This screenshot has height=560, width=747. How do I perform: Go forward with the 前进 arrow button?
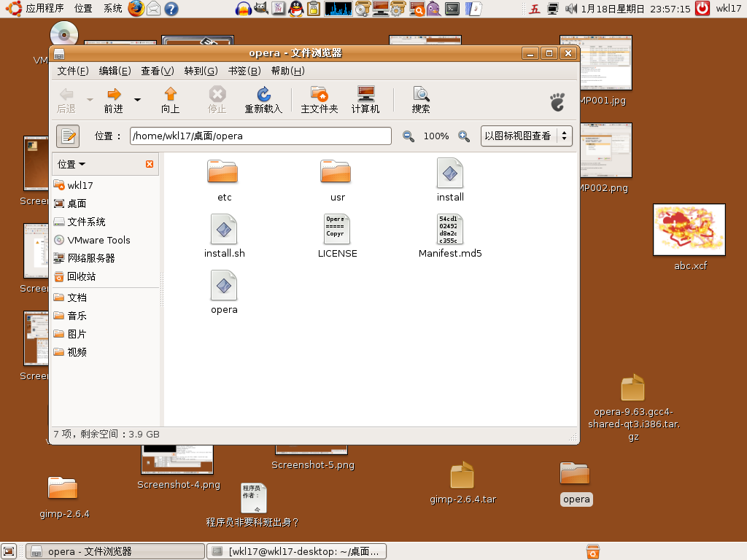pos(113,101)
